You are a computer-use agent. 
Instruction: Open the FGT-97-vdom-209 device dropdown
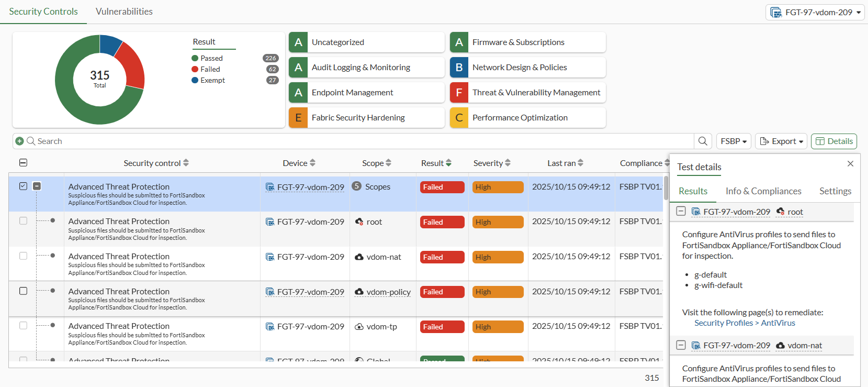(815, 12)
